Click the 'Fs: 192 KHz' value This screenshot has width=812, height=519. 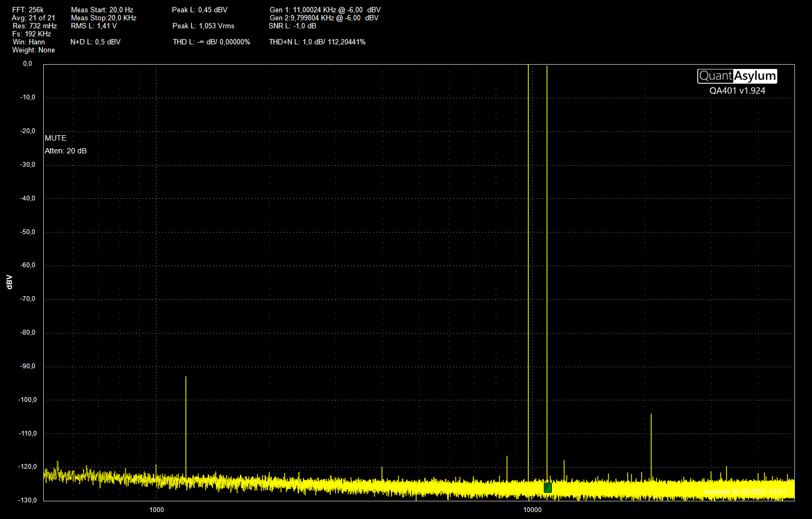(x=32, y=34)
